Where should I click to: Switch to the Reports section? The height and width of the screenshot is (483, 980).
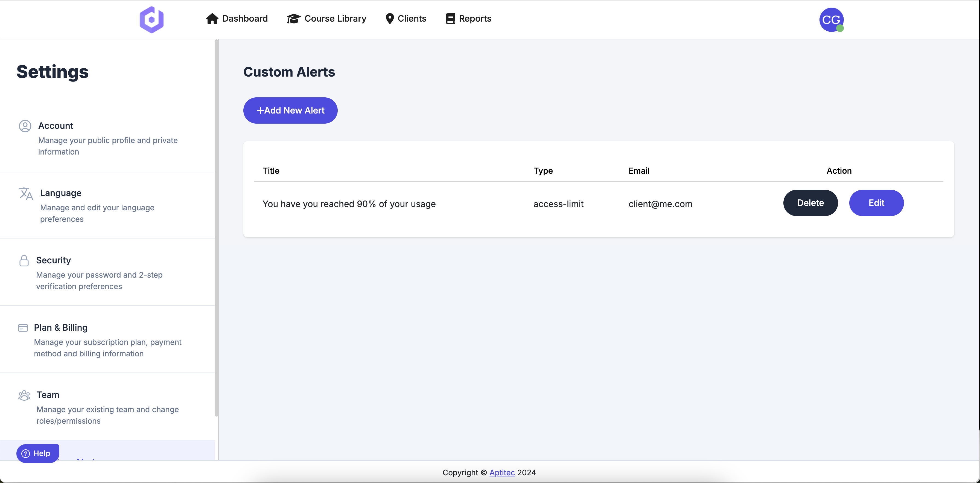click(475, 18)
